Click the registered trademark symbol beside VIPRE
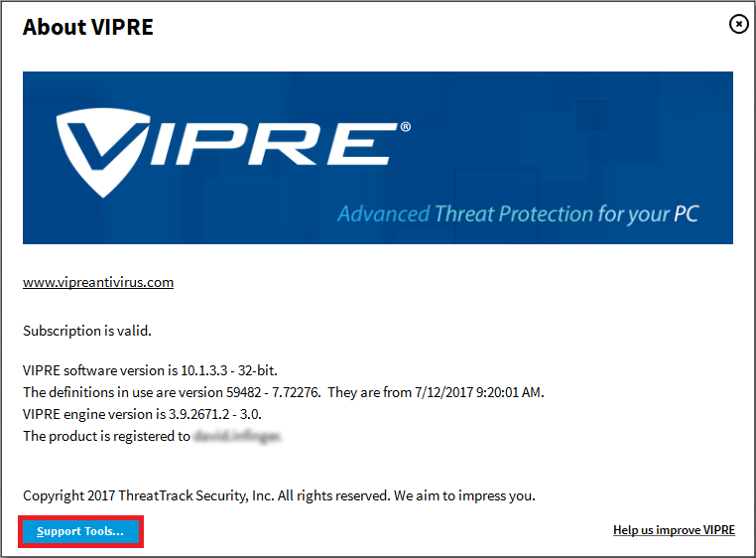The width and height of the screenshot is (756, 558). 405,127
